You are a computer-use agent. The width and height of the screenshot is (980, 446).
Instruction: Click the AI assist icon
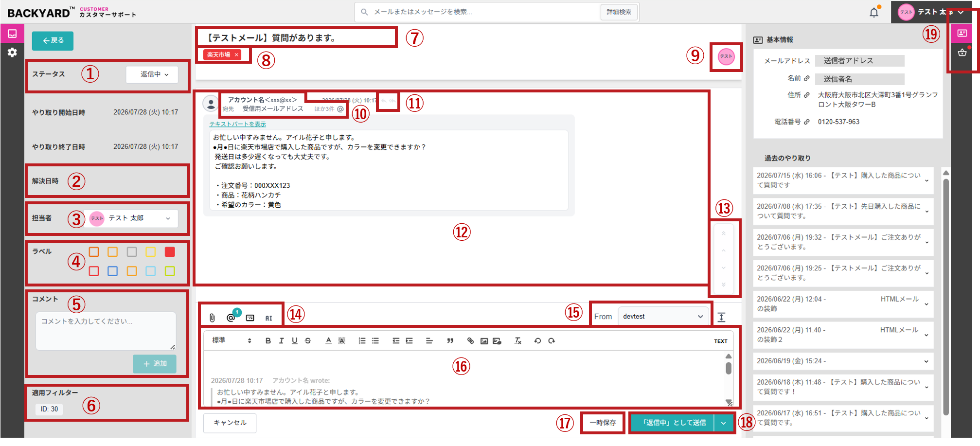click(268, 318)
